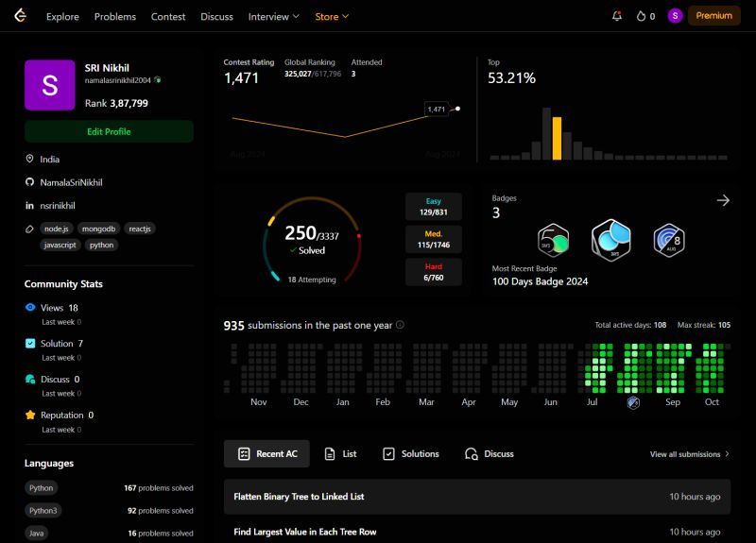The width and height of the screenshot is (756, 543).
Task: Click the reactjs skill tag
Action: click(140, 229)
